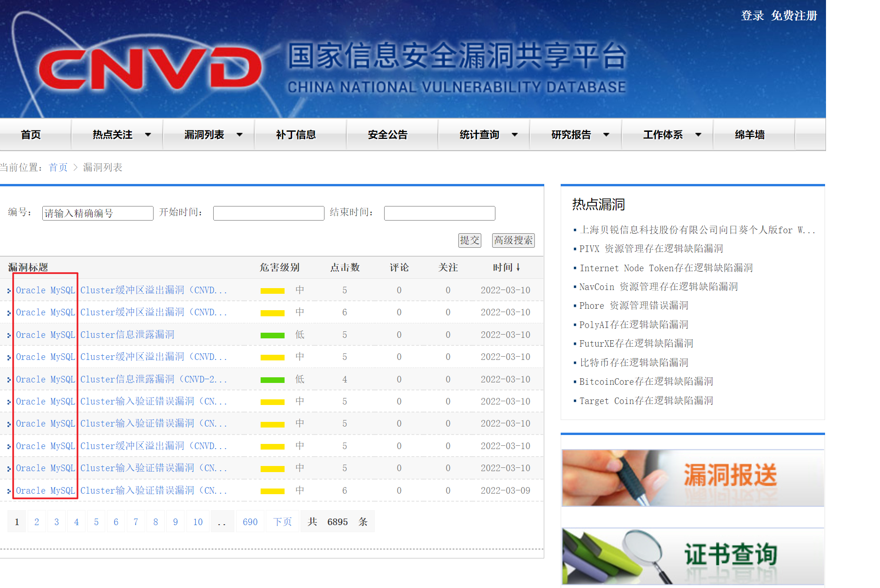The width and height of the screenshot is (880, 588).
Task: Open Target Coin存在逻辑缺陷漏洞
Action: 646,401
